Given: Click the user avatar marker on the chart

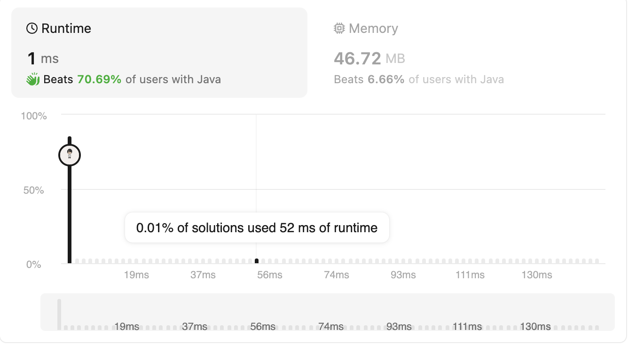Looking at the screenshot, I should pyautogui.click(x=70, y=155).
